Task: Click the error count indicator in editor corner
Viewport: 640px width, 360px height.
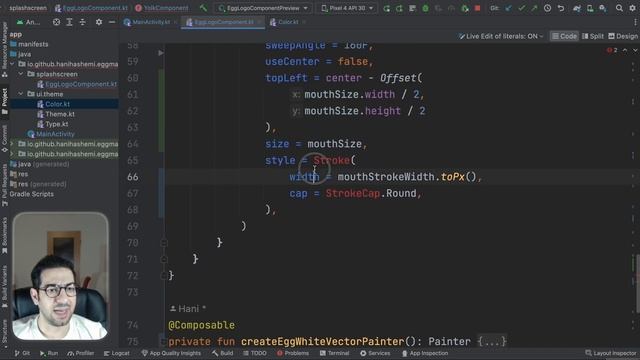Action: [612, 50]
